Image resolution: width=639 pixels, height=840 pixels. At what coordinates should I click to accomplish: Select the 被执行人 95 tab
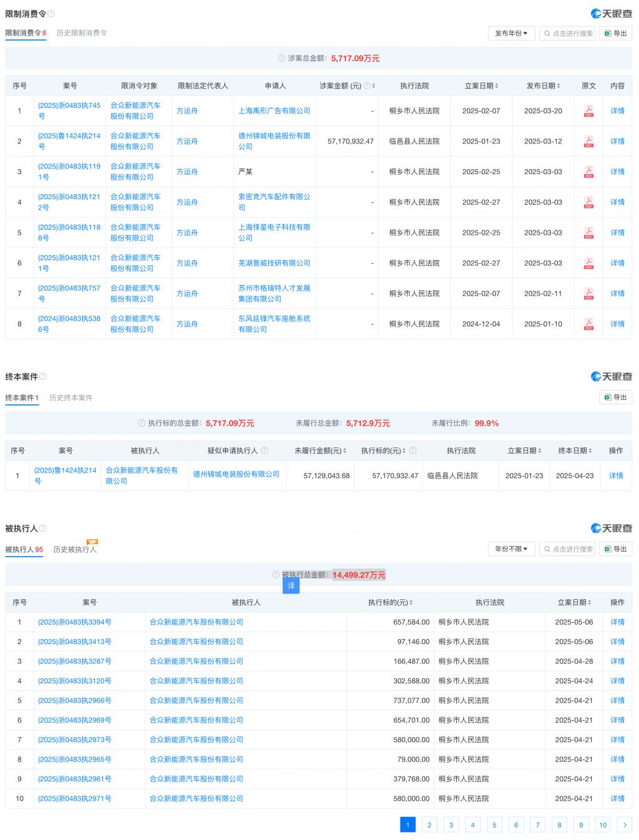point(24,549)
